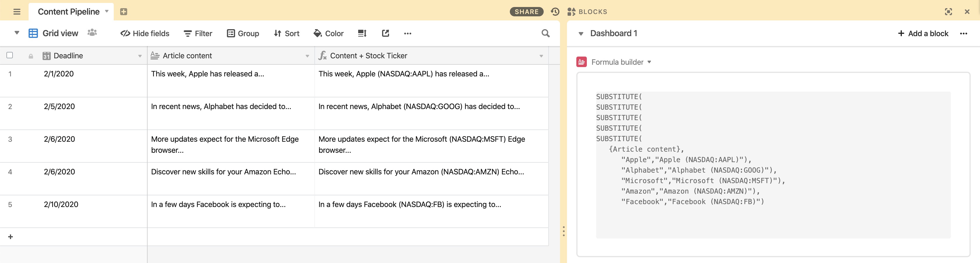This screenshot has height=263, width=980.
Task: Add a new table with plus icon
Action: [124, 12]
